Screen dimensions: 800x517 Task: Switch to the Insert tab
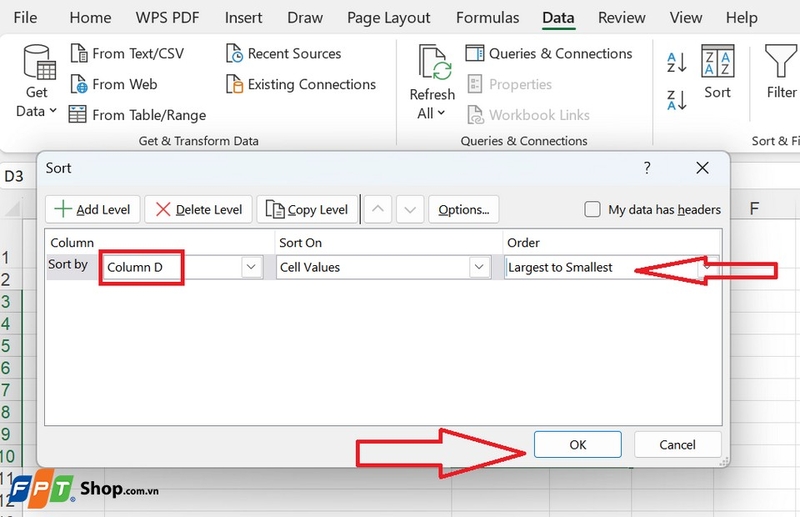click(243, 18)
